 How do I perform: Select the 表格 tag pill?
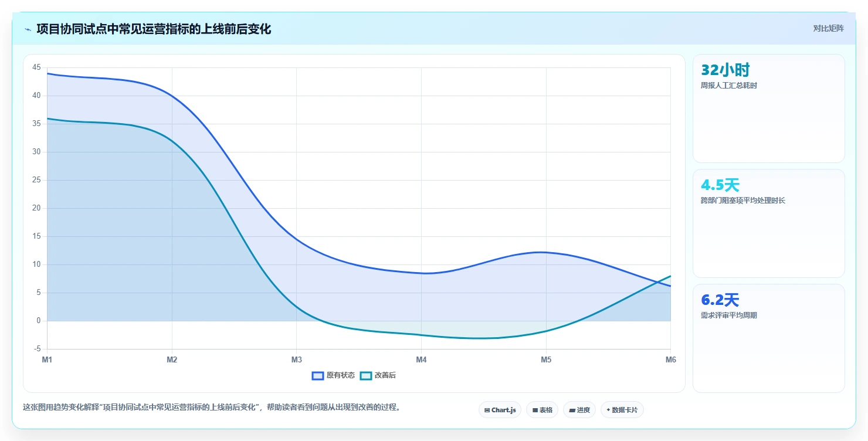(x=542, y=410)
